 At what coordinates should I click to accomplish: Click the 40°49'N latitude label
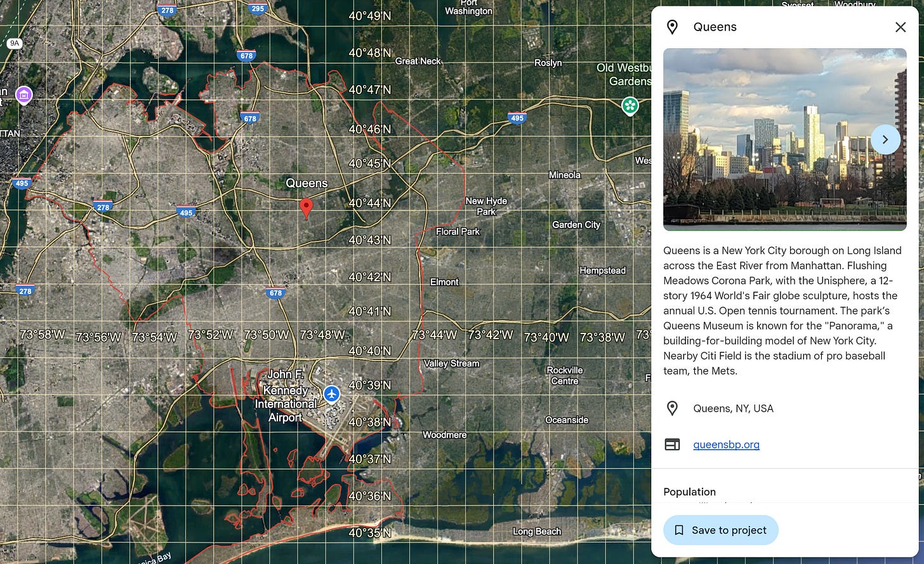click(370, 16)
